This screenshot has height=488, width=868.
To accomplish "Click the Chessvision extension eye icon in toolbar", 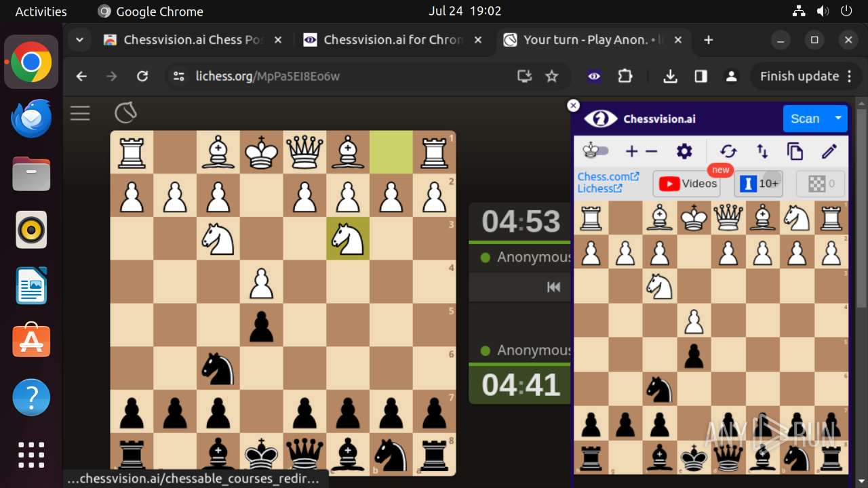I will (x=594, y=77).
